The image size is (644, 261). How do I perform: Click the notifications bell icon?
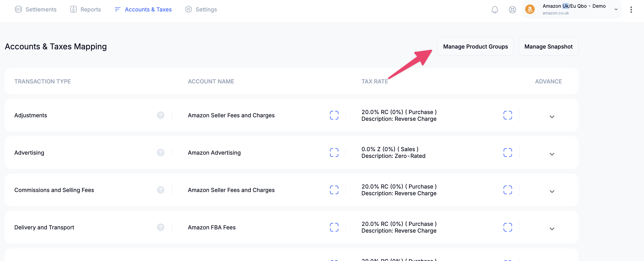[x=495, y=10]
